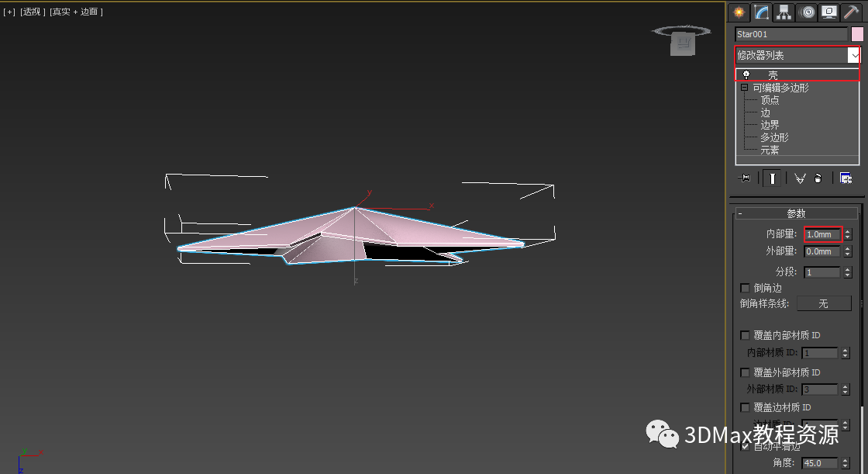The image size is (868, 474).
Task: Open the Utilities hammer tab
Action: (851, 12)
